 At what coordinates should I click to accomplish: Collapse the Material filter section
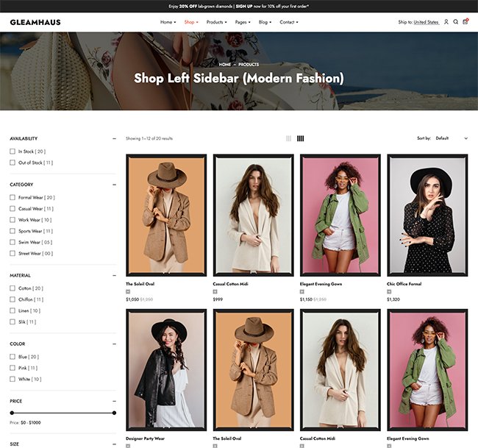(114, 276)
